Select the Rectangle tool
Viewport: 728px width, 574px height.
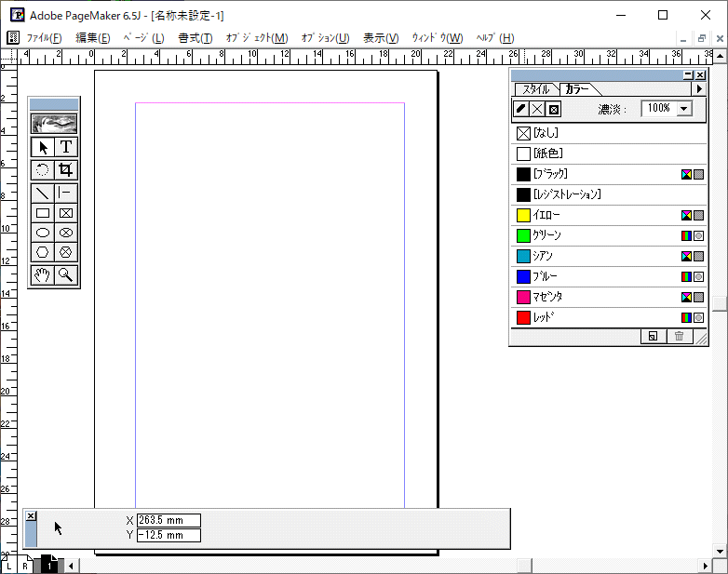(43, 213)
